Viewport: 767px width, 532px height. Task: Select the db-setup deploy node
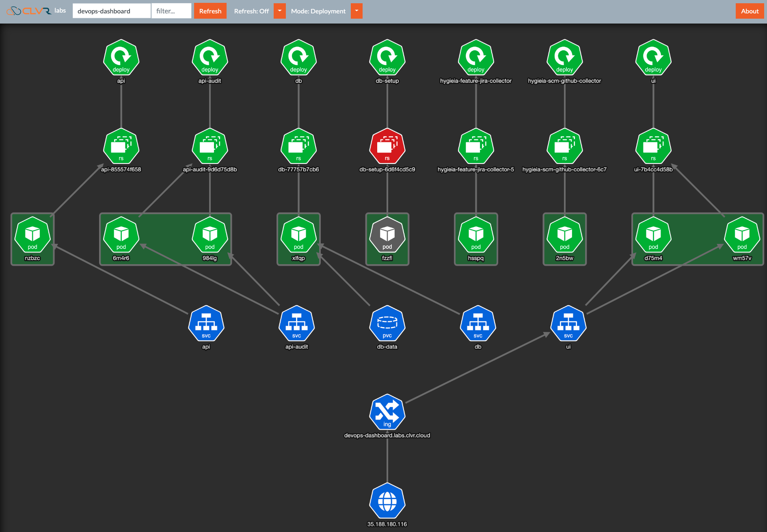click(x=387, y=57)
